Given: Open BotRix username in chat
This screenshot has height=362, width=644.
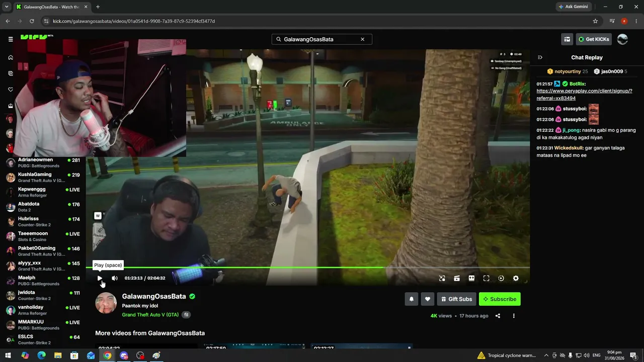Looking at the screenshot, I should (578, 84).
